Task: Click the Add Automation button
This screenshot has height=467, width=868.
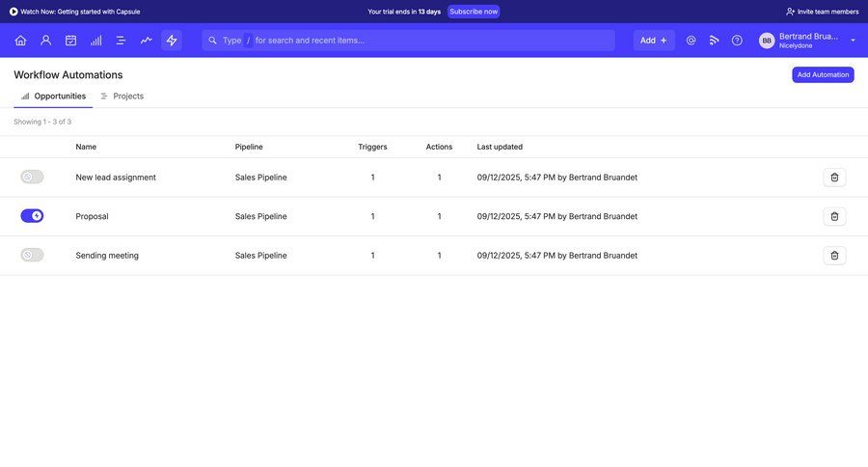Action: tap(823, 74)
